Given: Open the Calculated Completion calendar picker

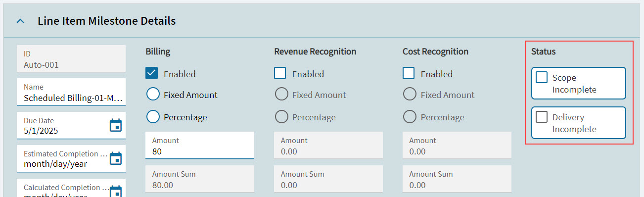Looking at the screenshot, I should [115, 191].
